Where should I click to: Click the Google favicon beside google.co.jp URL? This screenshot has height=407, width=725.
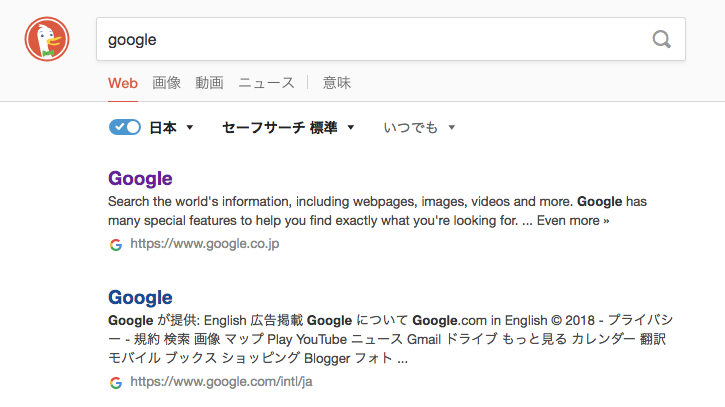[x=116, y=245]
